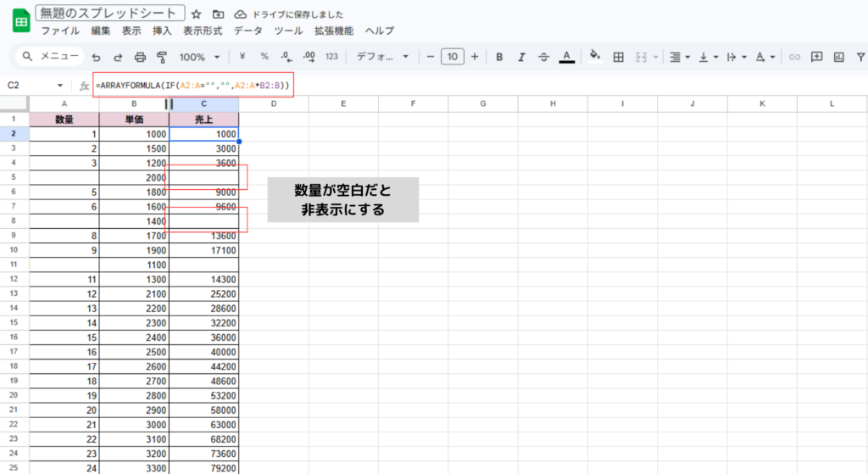Viewport: 868px width, 474px height.
Task: Open the 表示 menu
Action: tap(131, 31)
